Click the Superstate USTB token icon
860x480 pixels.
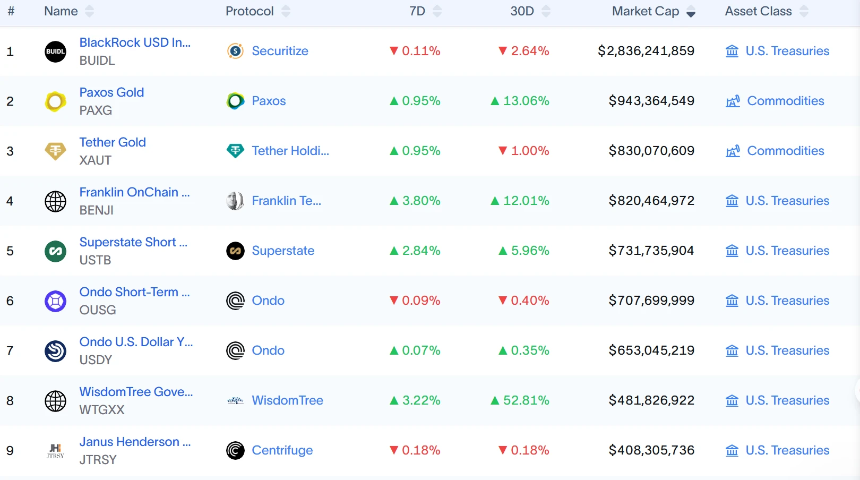pos(56,251)
